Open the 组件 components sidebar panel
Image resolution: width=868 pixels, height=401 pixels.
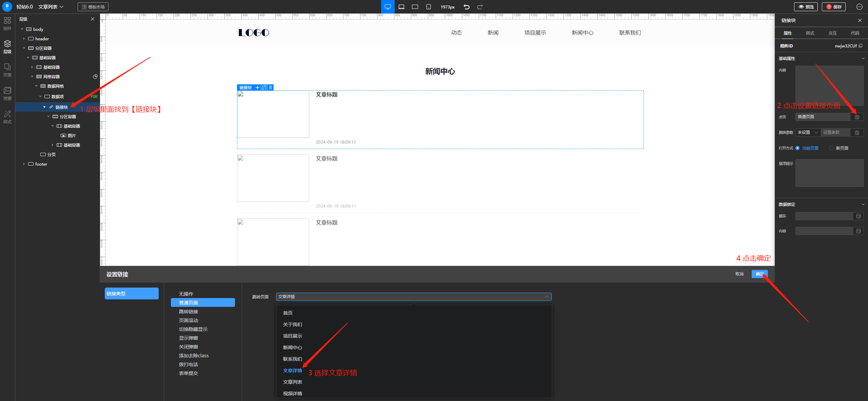click(7, 23)
